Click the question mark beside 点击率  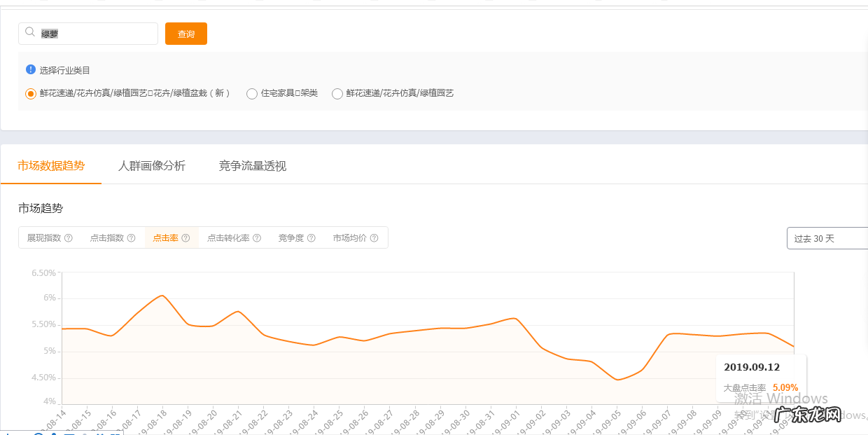click(184, 238)
